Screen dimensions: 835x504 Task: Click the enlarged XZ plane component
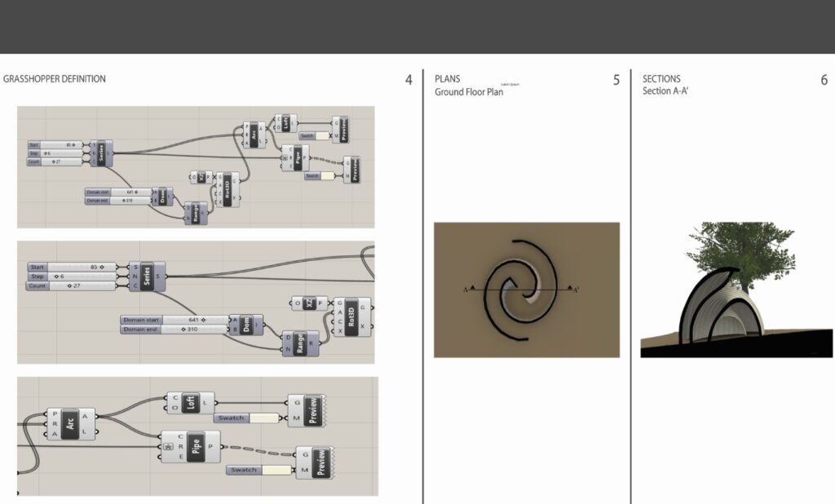point(310,303)
